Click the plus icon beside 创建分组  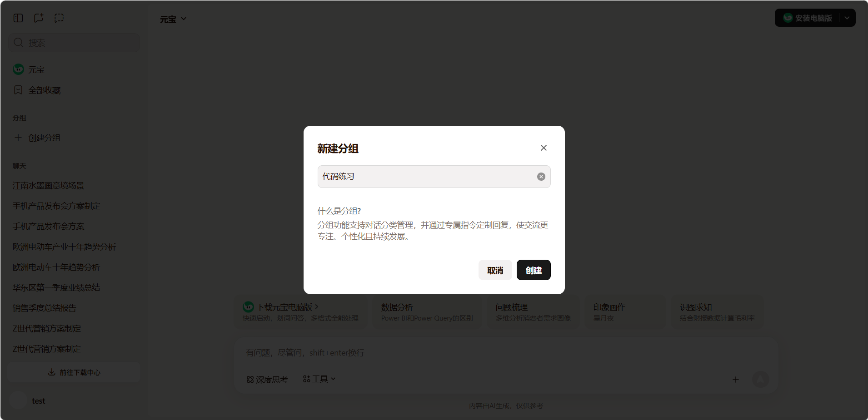point(18,138)
